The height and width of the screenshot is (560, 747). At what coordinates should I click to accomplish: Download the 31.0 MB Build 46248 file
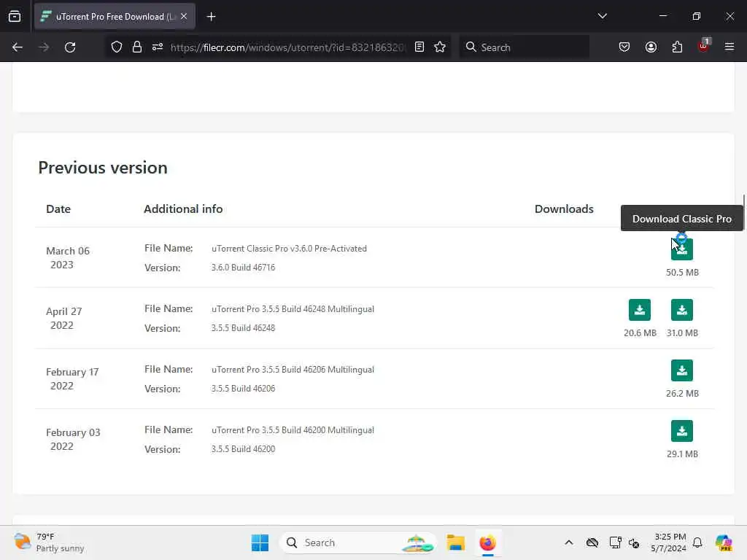(x=682, y=310)
